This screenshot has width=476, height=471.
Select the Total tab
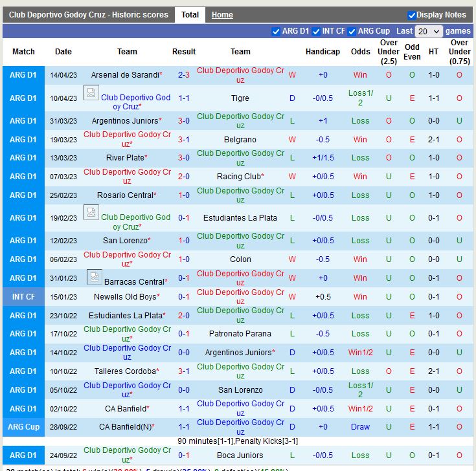(190, 15)
